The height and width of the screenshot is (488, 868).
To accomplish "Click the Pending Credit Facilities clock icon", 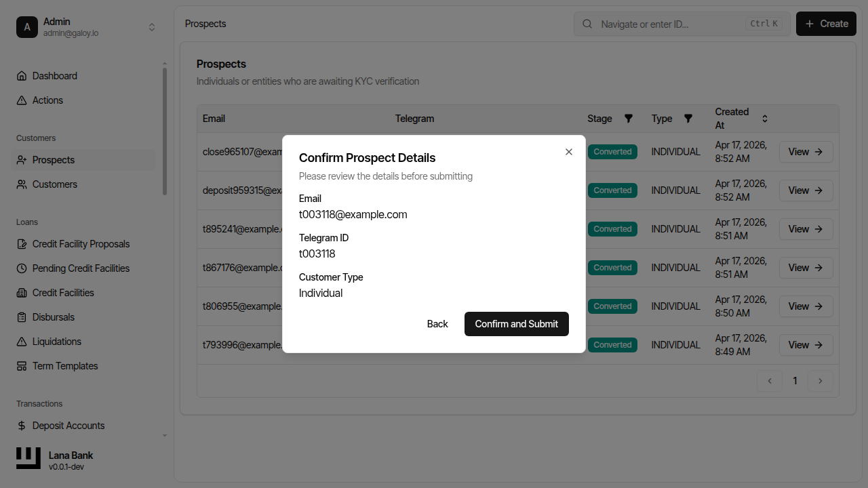I will coord(21,268).
